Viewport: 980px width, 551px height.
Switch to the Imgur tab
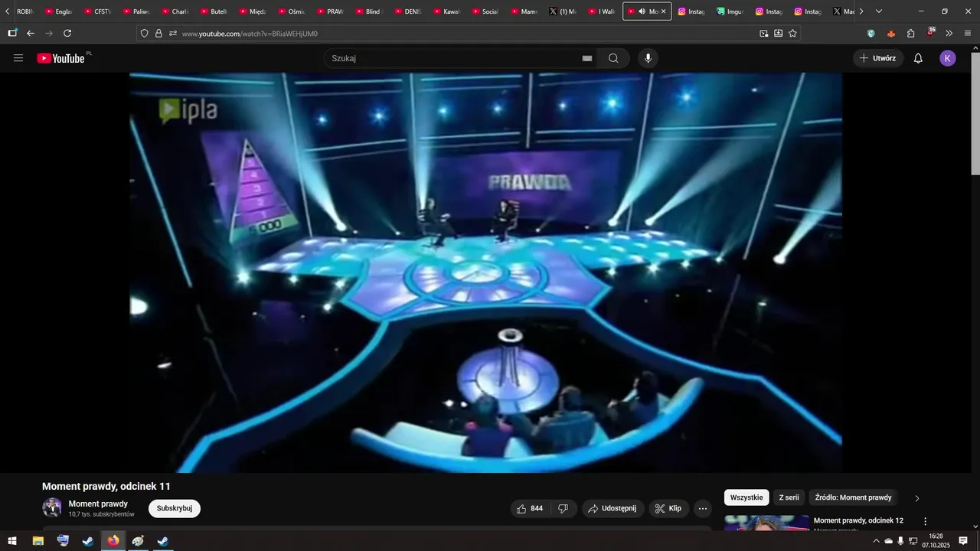[730, 11]
